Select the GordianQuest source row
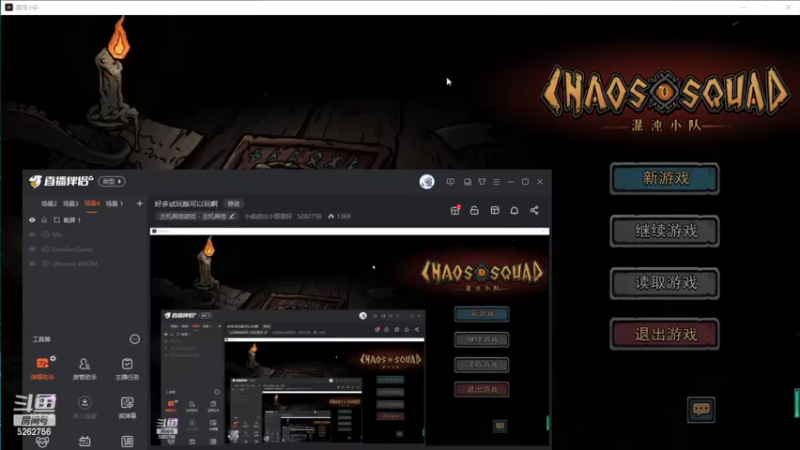This screenshot has width=800, height=450. click(86, 249)
